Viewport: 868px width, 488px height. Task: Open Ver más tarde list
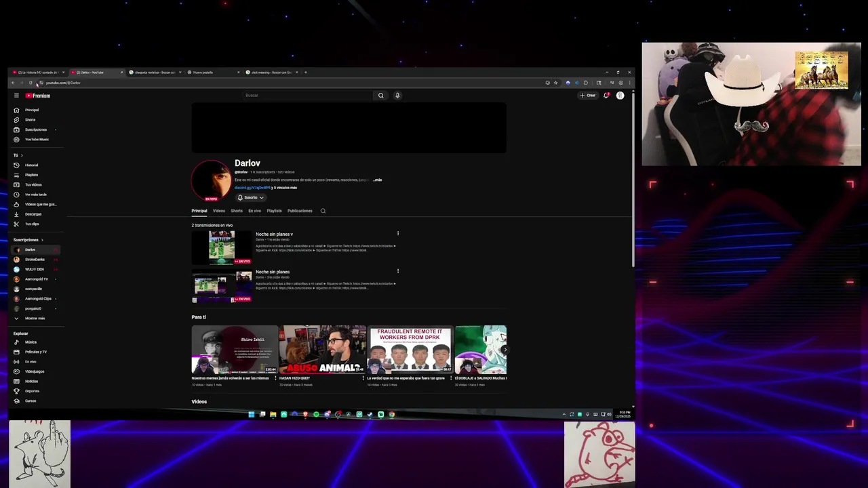[x=36, y=195]
